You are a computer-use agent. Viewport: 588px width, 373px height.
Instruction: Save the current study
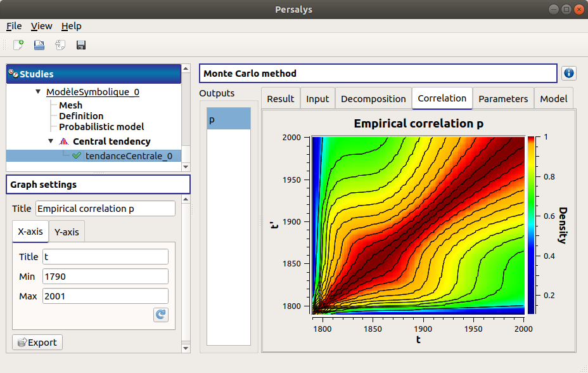(80, 44)
